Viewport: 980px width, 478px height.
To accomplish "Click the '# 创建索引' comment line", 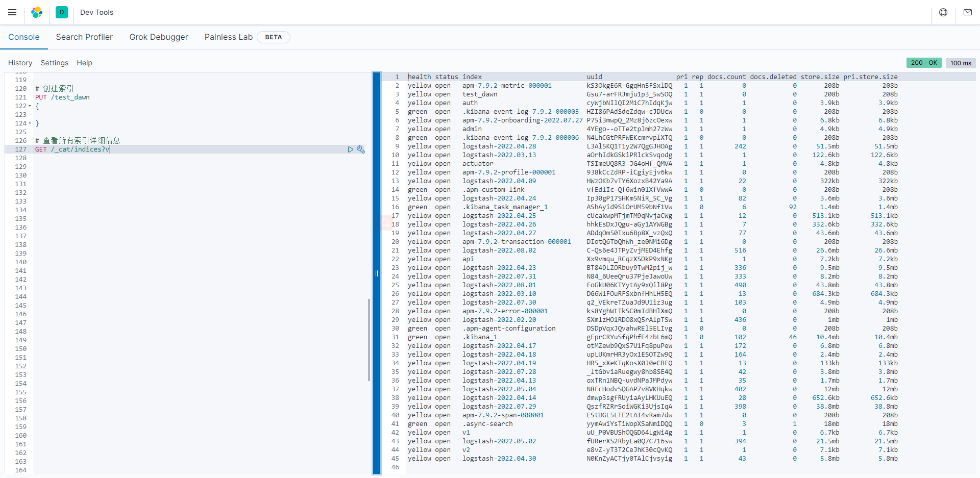I will (55, 89).
